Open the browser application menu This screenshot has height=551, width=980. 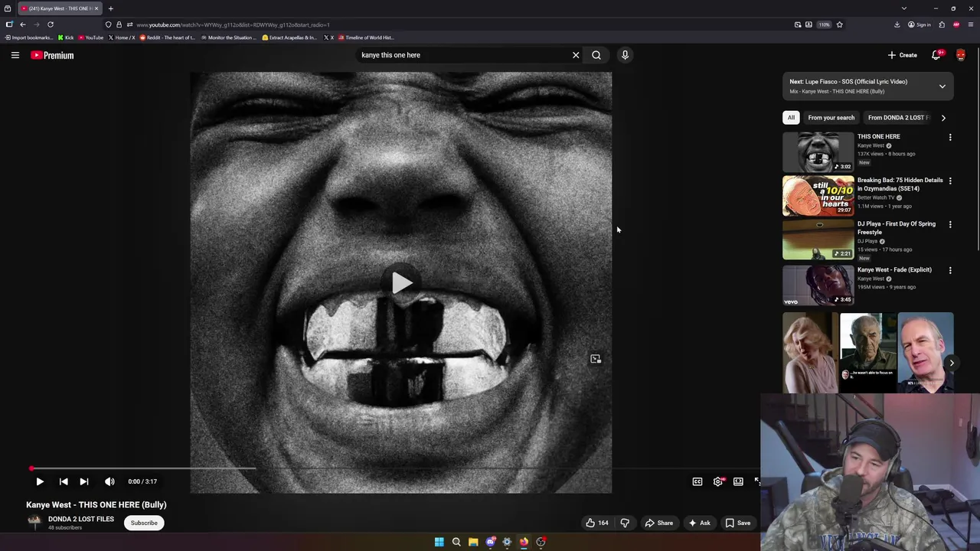(971, 24)
